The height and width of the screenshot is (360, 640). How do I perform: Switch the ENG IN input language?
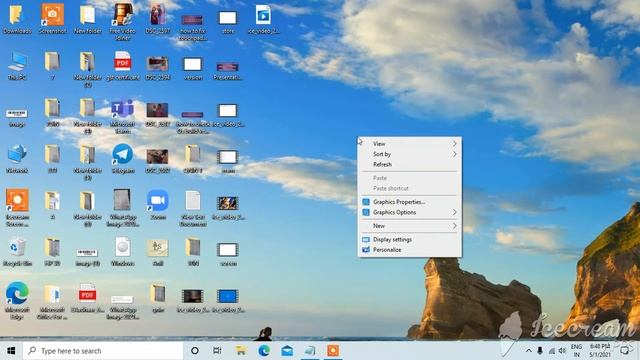tap(576, 351)
